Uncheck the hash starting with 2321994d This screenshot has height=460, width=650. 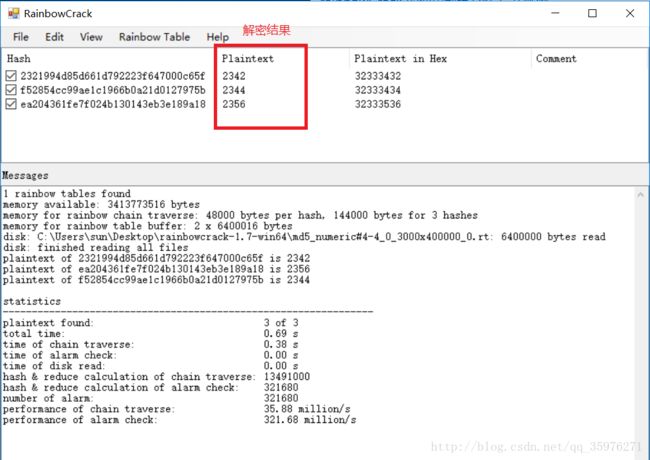pyautogui.click(x=11, y=75)
